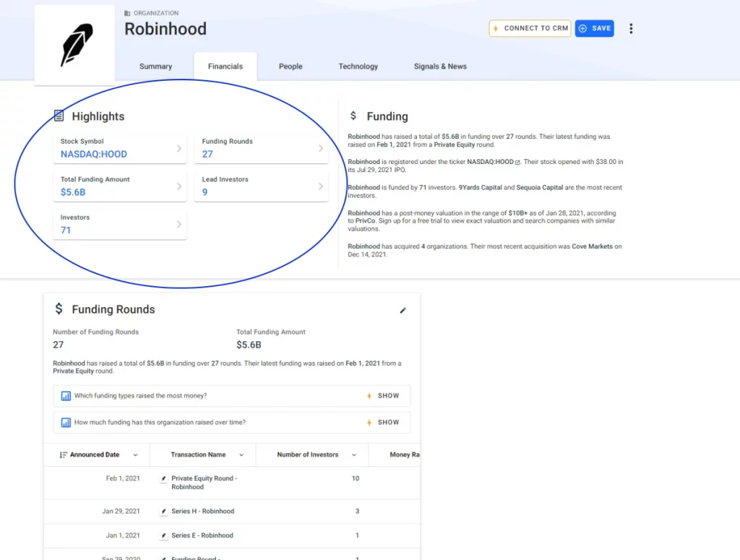740x560 pixels.
Task: Open the three-dot more options menu
Action: [631, 28]
